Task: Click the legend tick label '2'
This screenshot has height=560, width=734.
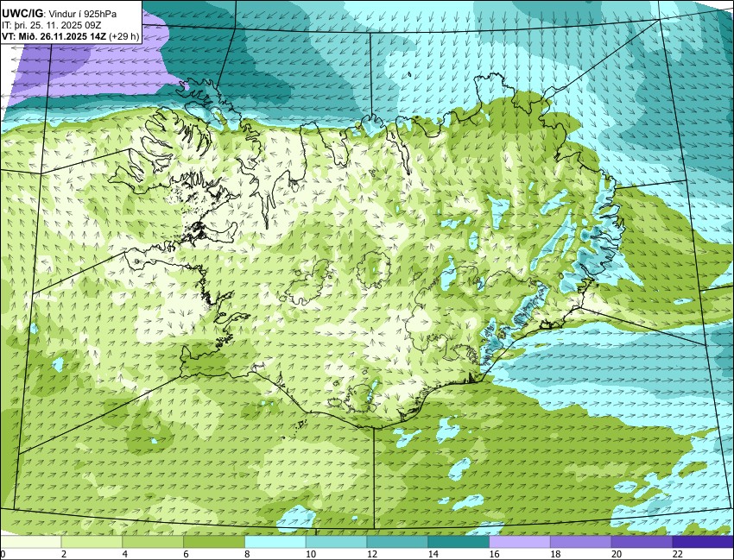Action: (x=64, y=554)
